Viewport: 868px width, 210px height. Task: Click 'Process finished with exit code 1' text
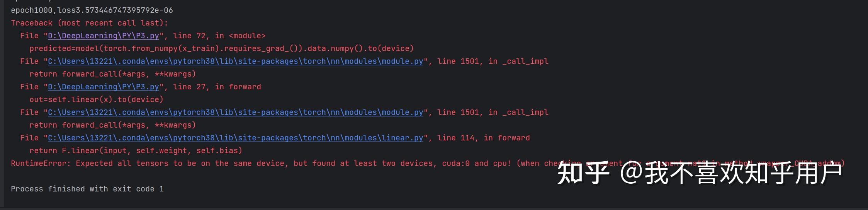pyautogui.click(x=87, y=189)
